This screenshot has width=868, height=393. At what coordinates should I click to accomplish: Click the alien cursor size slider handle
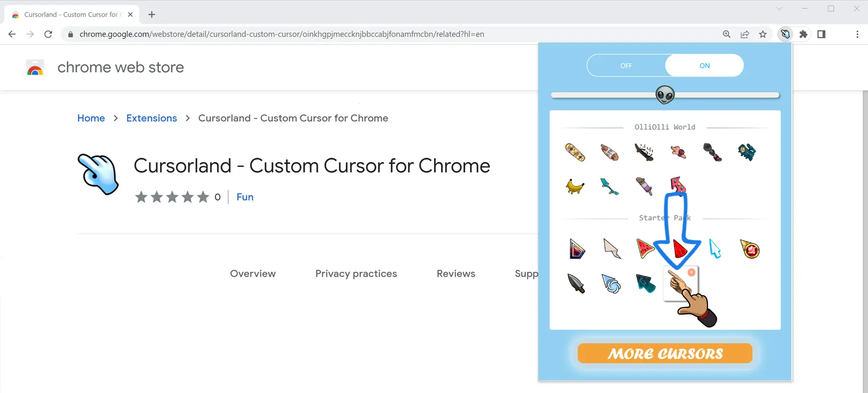[665, 95]
